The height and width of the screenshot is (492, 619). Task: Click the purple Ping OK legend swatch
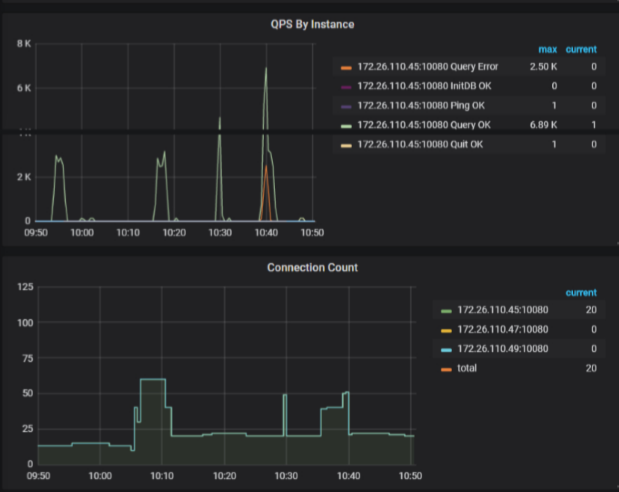pyautogui.click(x=346, y=107)
